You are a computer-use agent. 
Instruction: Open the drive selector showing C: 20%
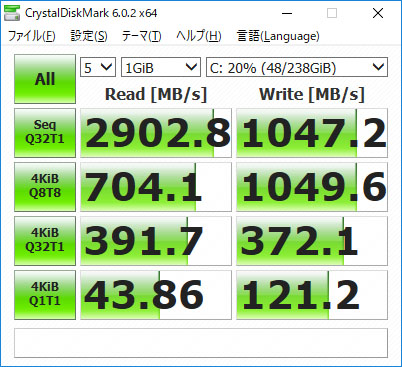(x=297, y=68)
